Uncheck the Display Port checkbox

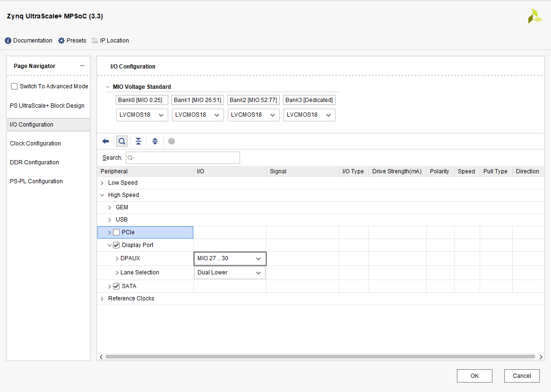tap(116, 245)
